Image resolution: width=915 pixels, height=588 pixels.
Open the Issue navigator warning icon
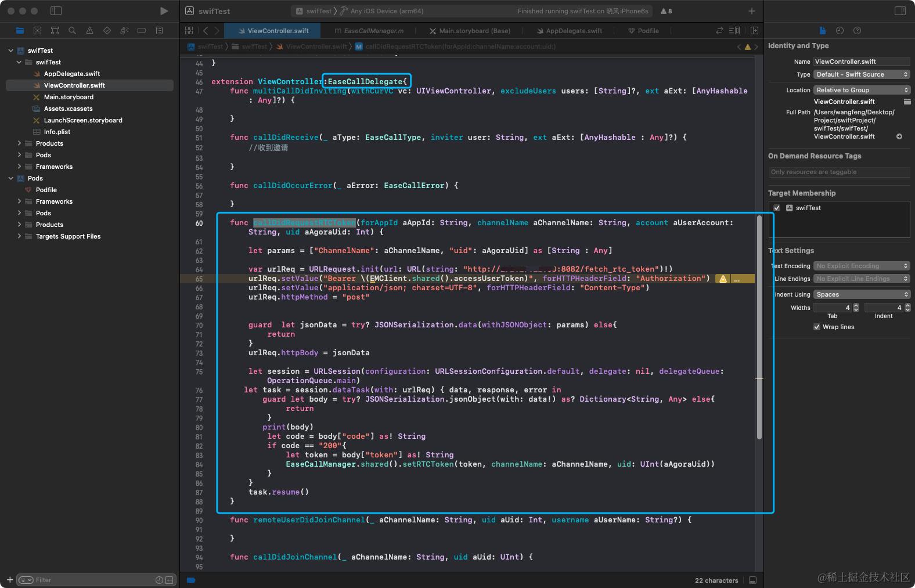tap(89, 31)
